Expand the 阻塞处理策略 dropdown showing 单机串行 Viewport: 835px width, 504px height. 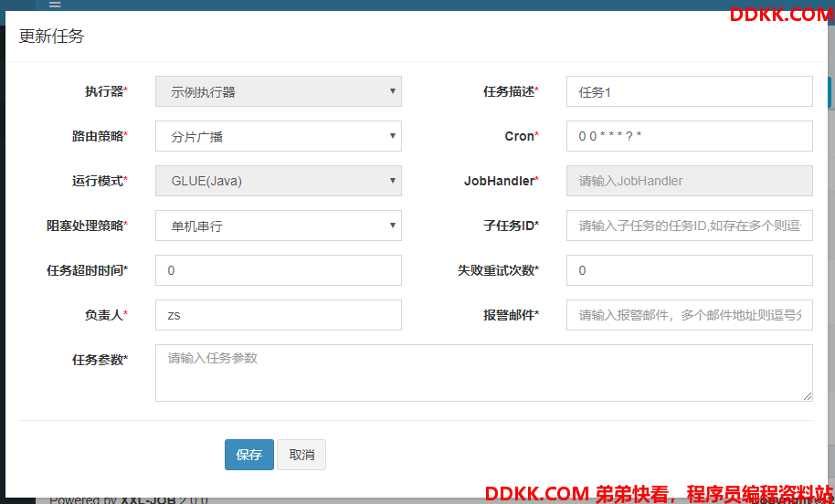(x=278, y=226)
